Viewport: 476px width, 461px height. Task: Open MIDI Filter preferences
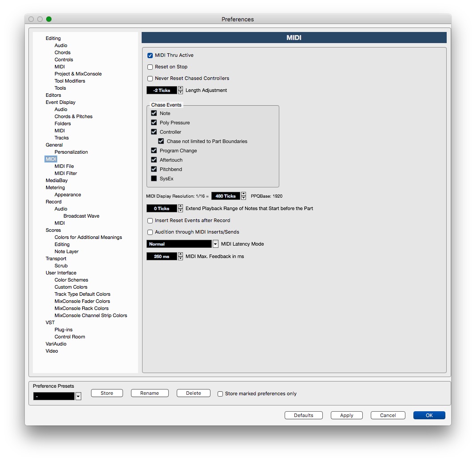66,173
